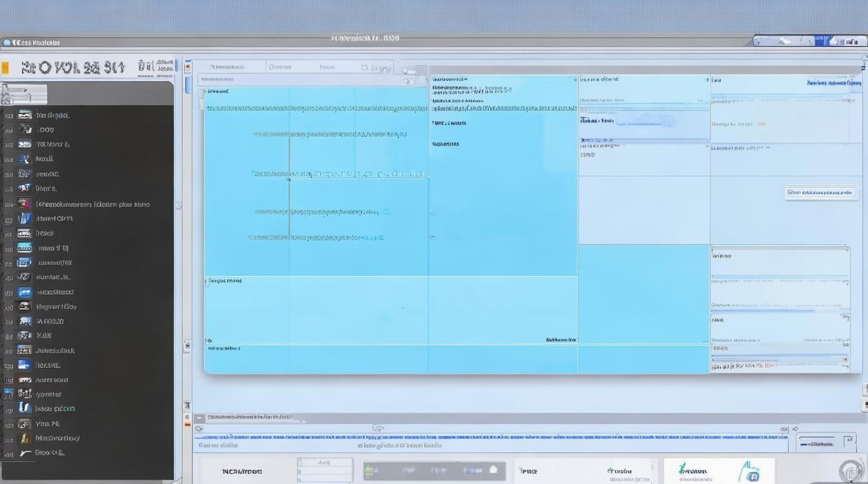Click the blue scrollbar thumb beside the dark sidebar

[188, 84]
